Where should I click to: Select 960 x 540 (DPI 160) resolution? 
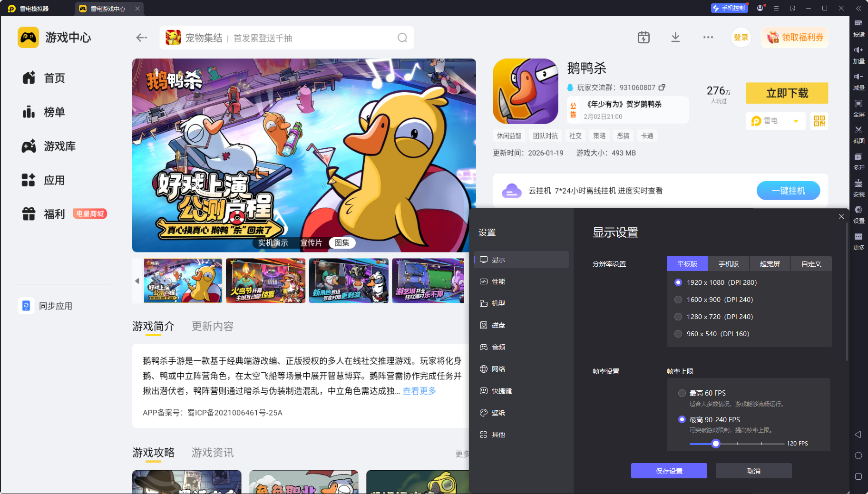tap(678, 334)
